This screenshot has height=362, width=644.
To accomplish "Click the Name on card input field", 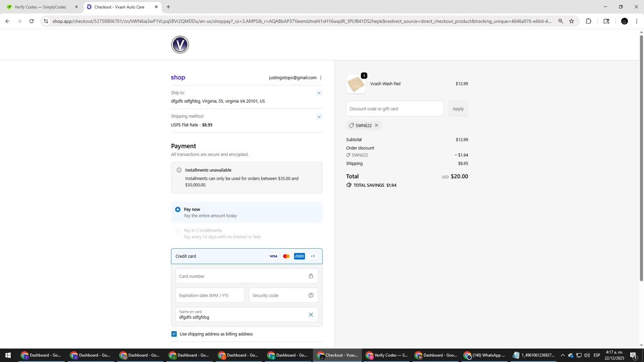I will coord(247,315).
